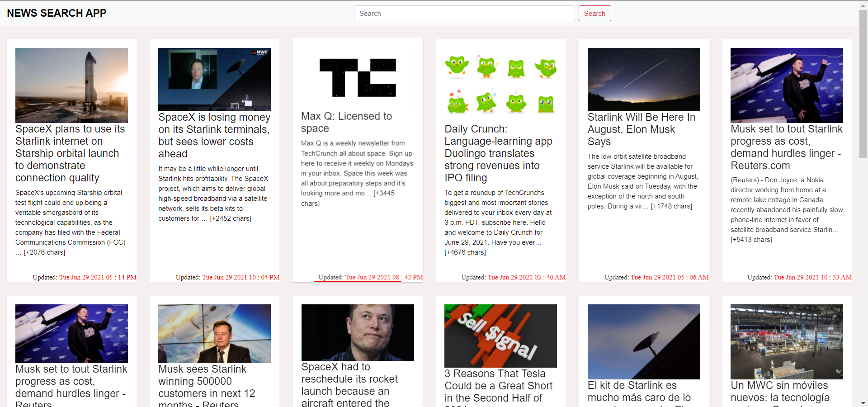
Task: Open the 'Sell Signal' chart thumbnail
Action: tap(500, 336)
